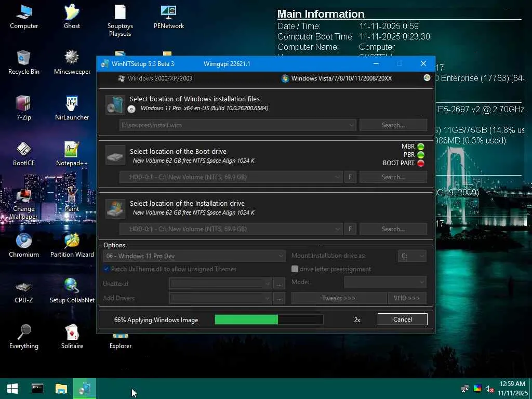This screenshot has width=532, height=399.
Task: Open the Add Drivers dropdown
Action: click(220, 298)
